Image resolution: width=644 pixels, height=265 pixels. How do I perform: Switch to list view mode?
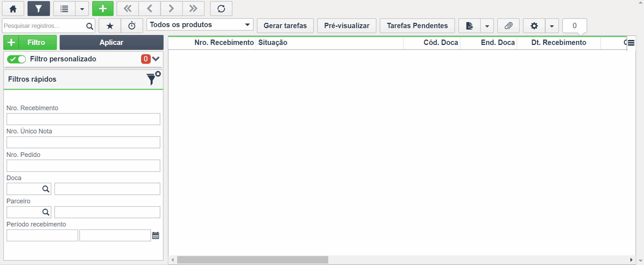click(x=64, y=9)
